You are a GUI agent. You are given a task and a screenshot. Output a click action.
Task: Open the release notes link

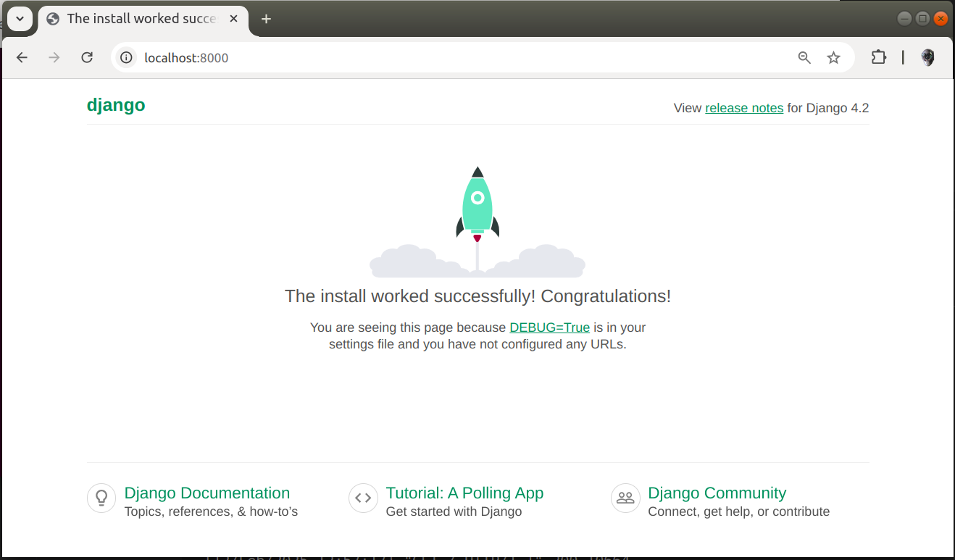click(x=744, y=108)
